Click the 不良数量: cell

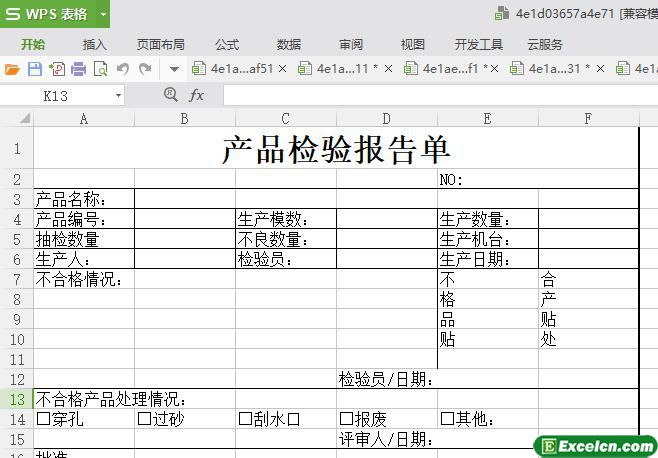tap(286, 240)
